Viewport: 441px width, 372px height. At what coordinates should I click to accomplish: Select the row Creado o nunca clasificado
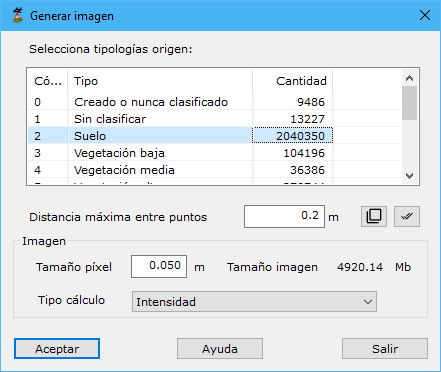coord(214,102)
